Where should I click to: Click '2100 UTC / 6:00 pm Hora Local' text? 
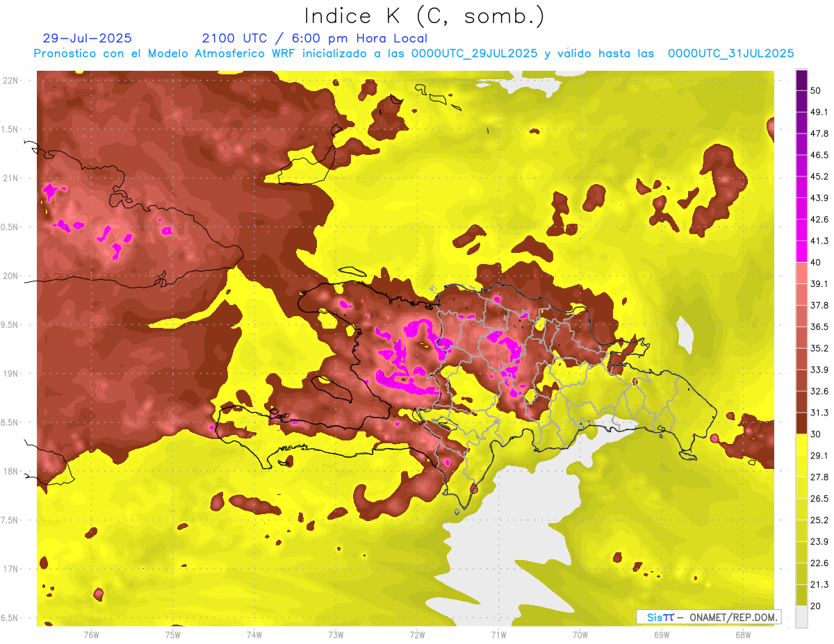point(315,38)
